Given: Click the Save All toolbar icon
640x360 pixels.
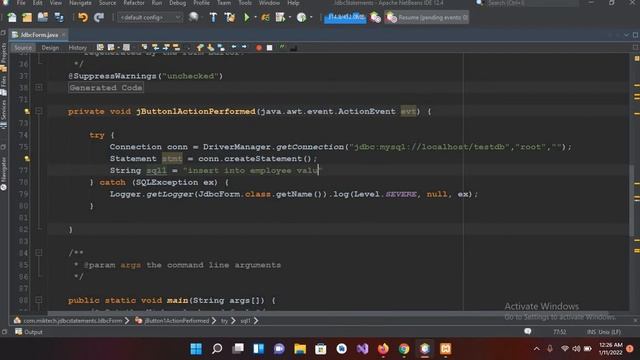Looking at the screenshot, I should tap(59, 17).
